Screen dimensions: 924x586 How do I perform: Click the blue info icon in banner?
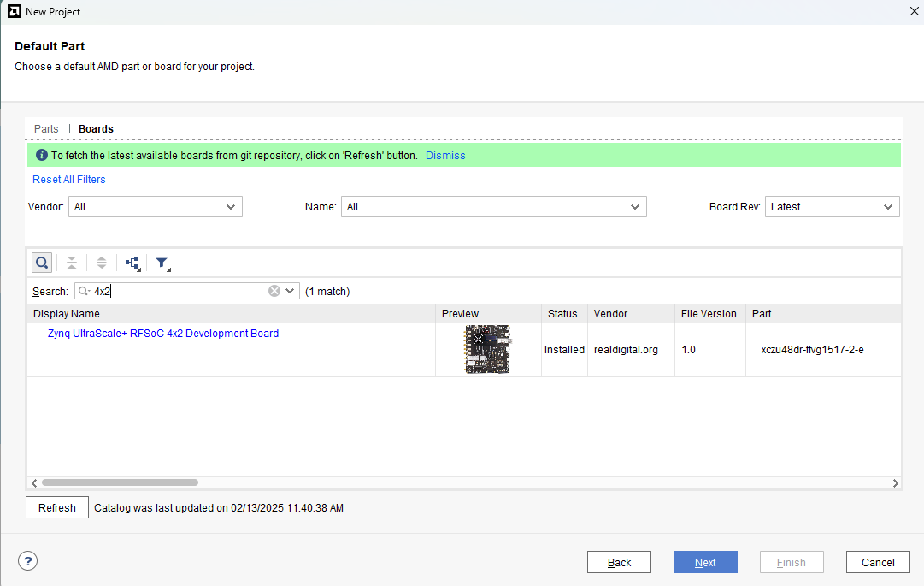click(42, 156)
